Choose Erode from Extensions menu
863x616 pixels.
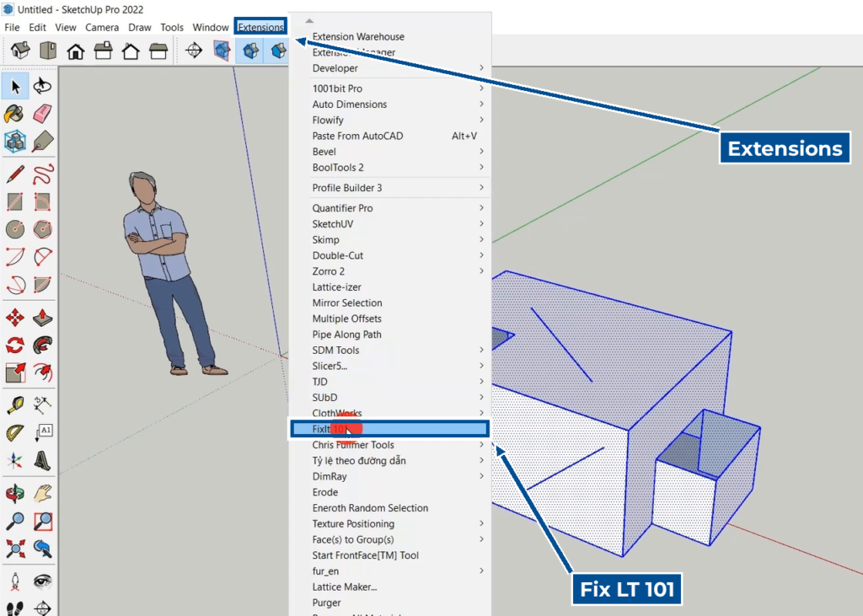click(389, 492)
